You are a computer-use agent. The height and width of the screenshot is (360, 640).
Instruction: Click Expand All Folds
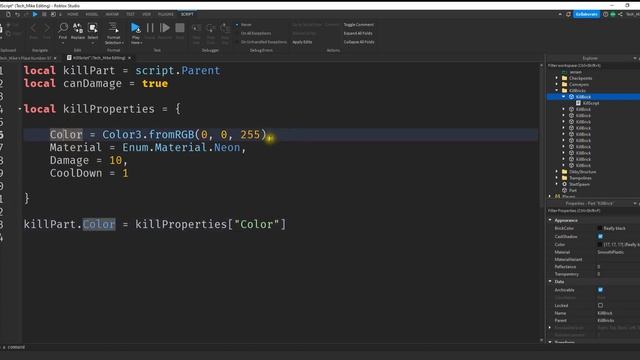358,33
